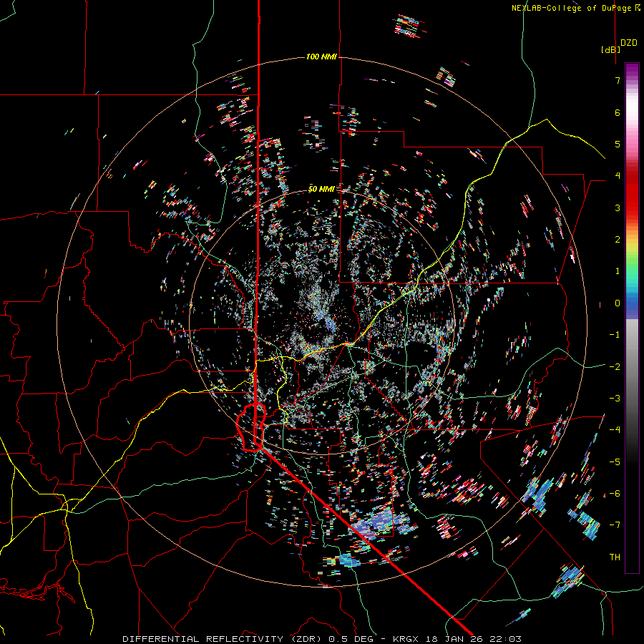
Task: Click the -4 value on color scale
Action: click(615, 430)
